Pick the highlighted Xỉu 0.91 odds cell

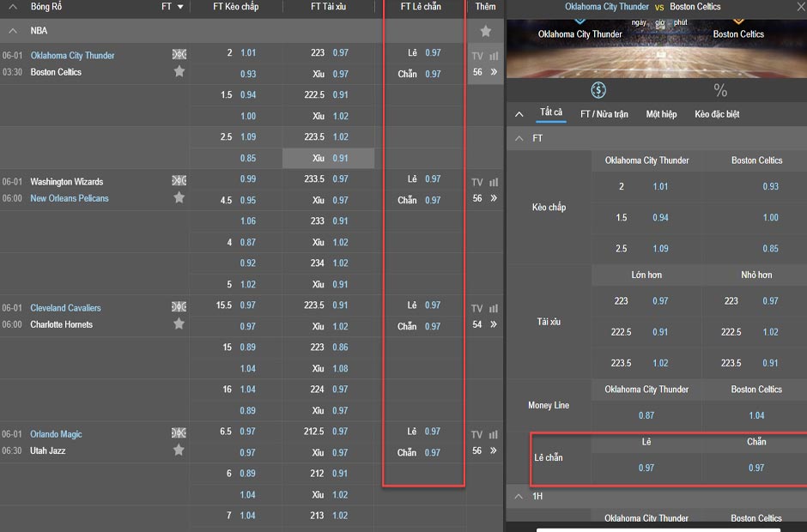(x=328, y=158)
